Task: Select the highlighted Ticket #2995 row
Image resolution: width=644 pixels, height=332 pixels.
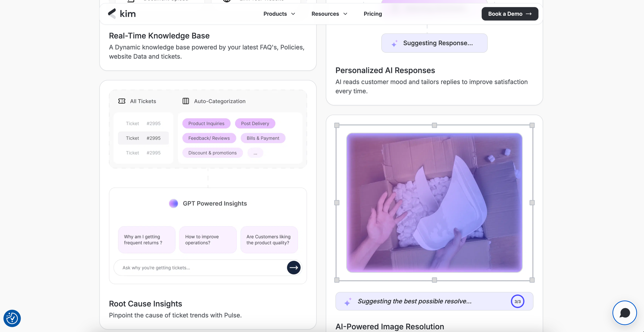Action: [x=143, y=138]
